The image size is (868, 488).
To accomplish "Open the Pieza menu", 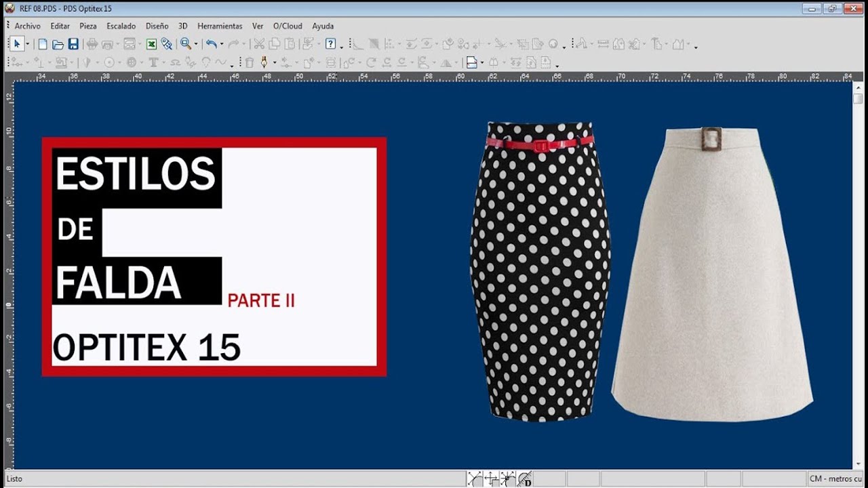I will [87, 26].
